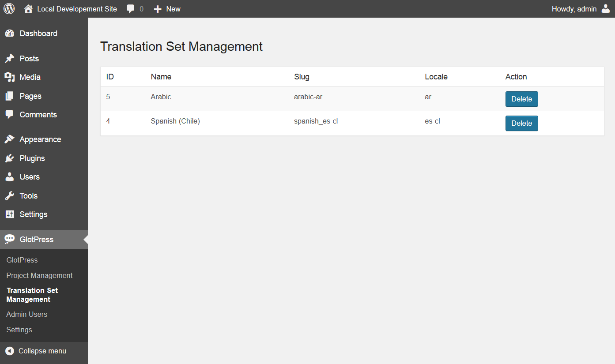Open the Appearance menu

coord(40,139)
